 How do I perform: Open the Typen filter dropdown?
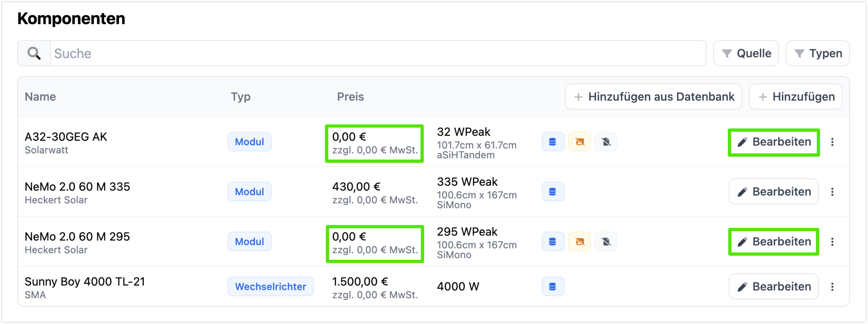click(x=817, y=53)
